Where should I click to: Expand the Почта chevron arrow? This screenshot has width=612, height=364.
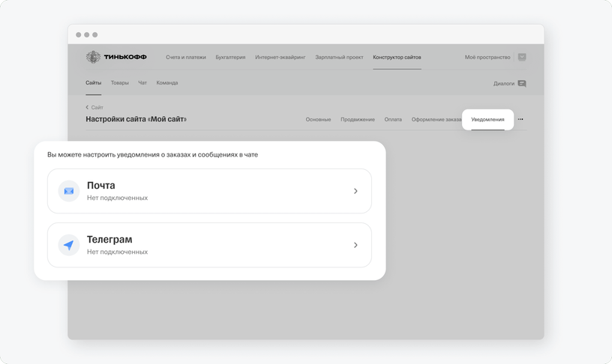[x=355, y=191]
